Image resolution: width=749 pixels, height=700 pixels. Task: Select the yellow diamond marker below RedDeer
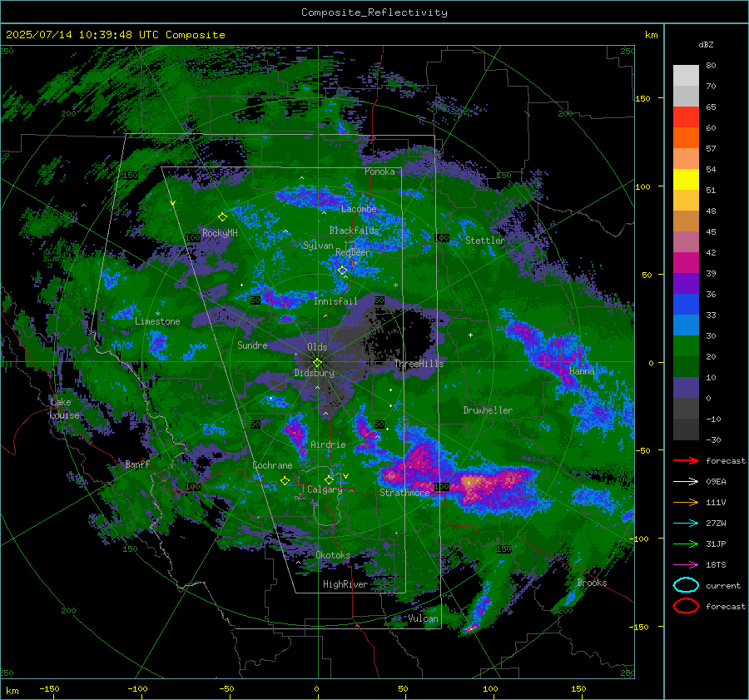pyautogui.click(x=342, y=271)
